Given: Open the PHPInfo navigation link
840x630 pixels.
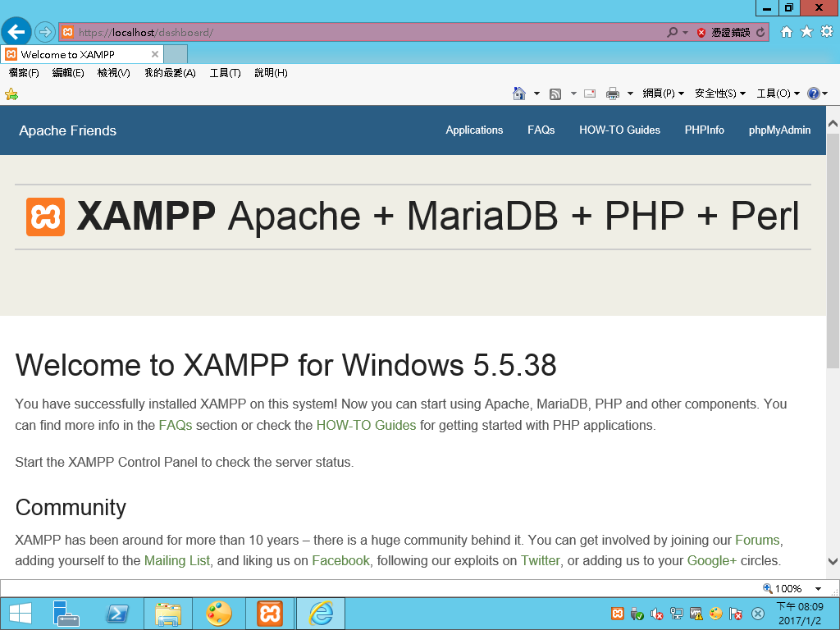Looking at the screenshot, I should (705, 130).
